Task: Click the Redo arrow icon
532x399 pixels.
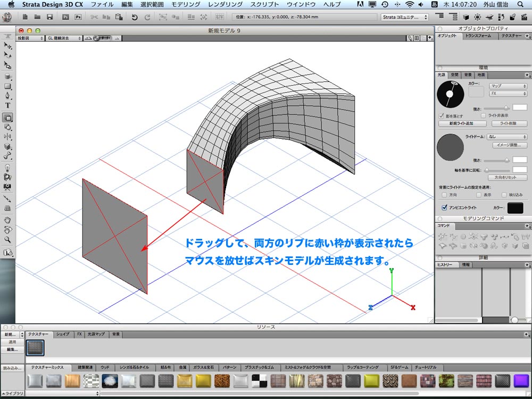Action: click(147, 17)
